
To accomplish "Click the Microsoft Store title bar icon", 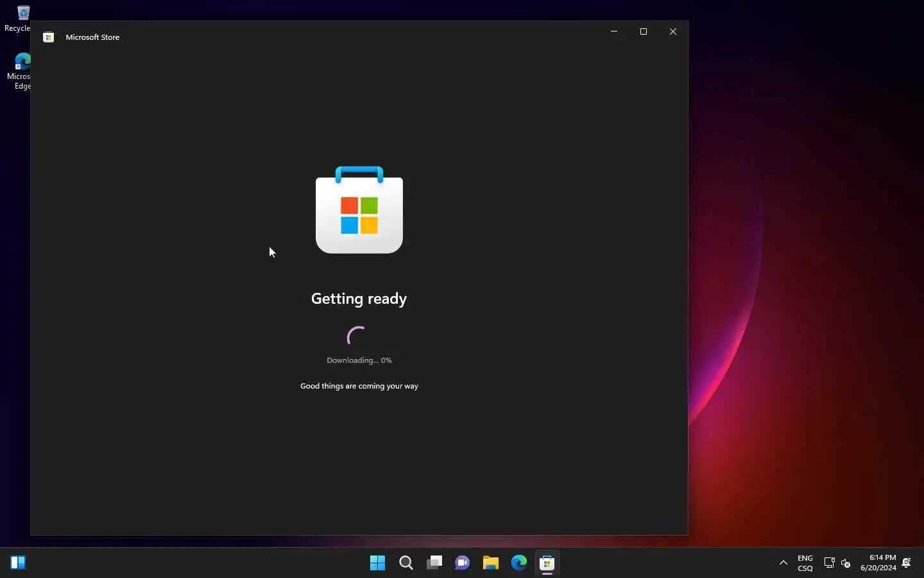I will point(48,37).
